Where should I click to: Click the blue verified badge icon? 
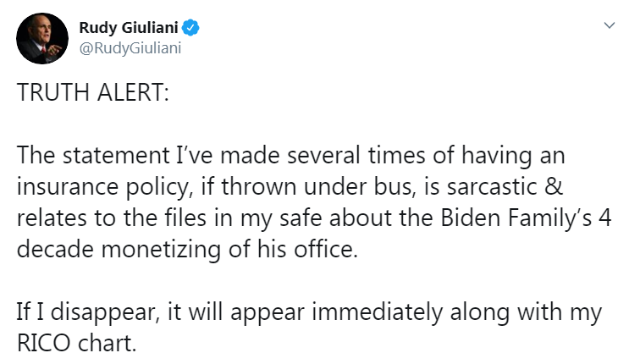tap(192, 29)
